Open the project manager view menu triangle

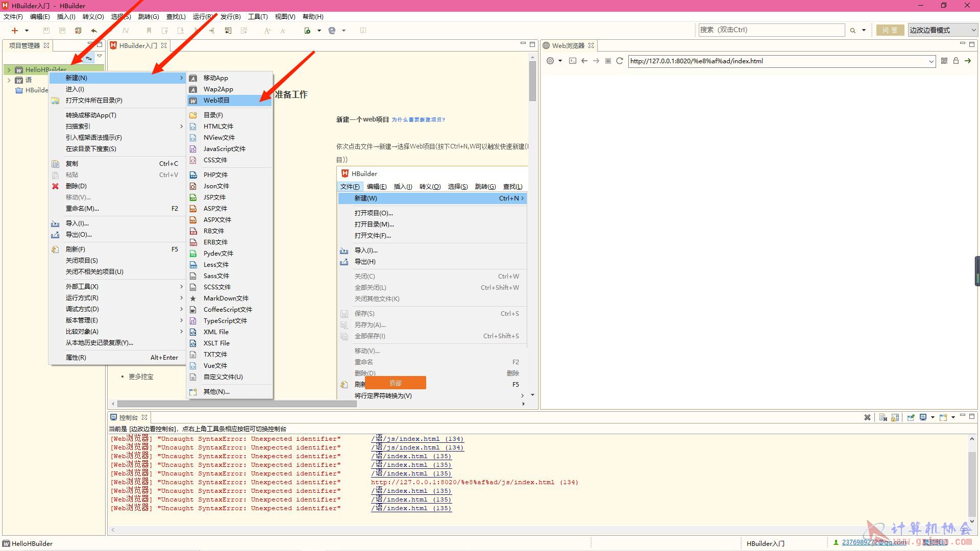point(100,56)
